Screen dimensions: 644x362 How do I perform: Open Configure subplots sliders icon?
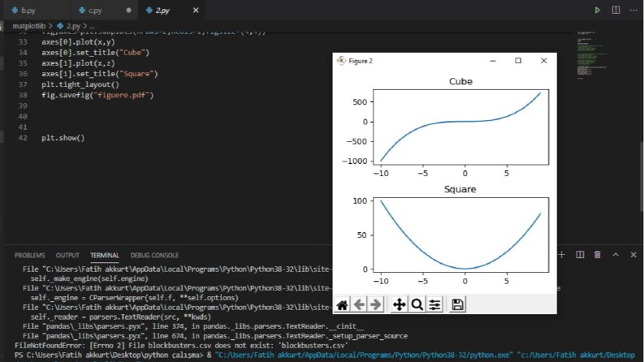pyautogui.click(x=434, y=304)
